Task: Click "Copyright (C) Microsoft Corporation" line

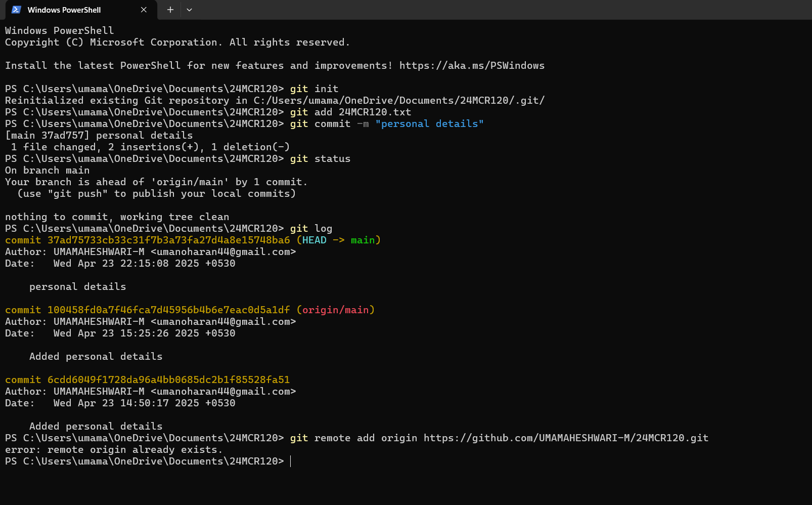Action: tap(177, 43)
